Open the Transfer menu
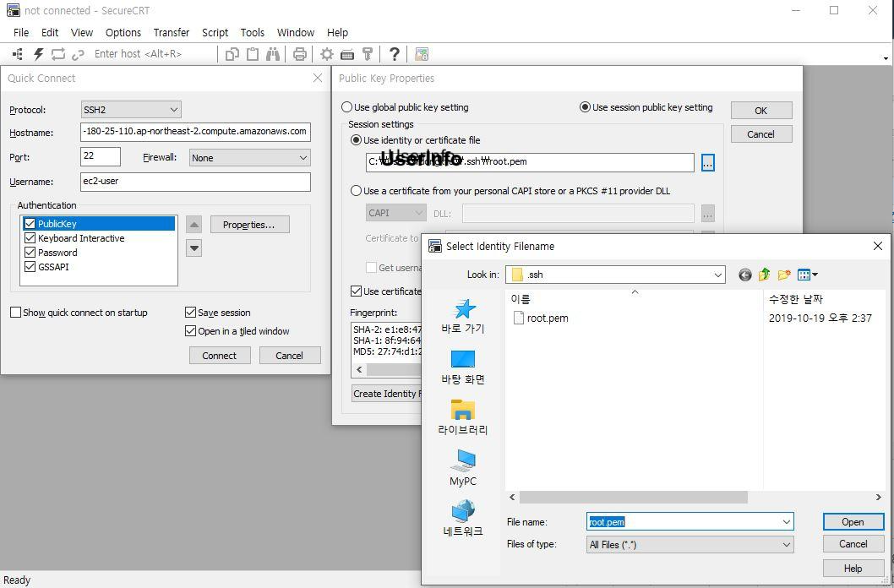The height and width of the screenshot is (588, 894). (x=171, y=32)
